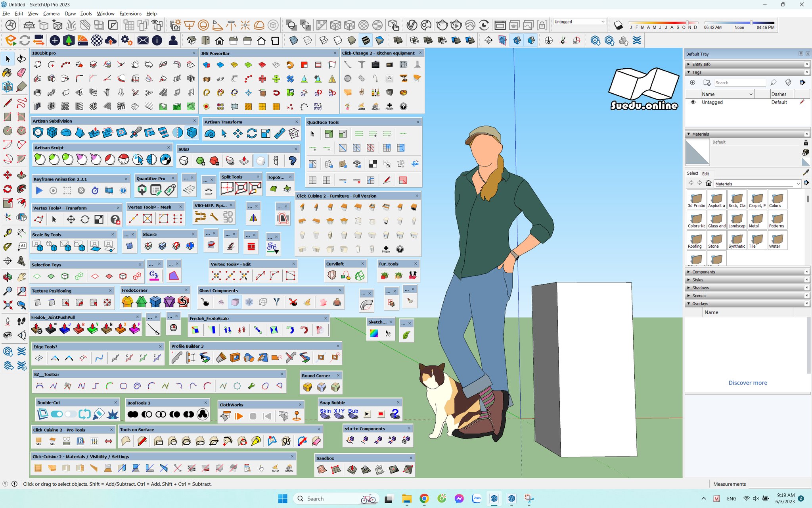The width and height of the screenshot is (812, 508).
Task: Toggle Untagged tag visibility eye
Action: (x=693, y=102)
